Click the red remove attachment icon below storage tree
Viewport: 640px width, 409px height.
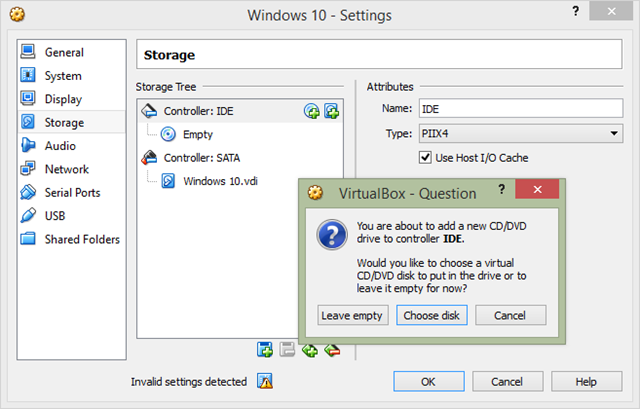pyautogui.click(x=332, y=350)
